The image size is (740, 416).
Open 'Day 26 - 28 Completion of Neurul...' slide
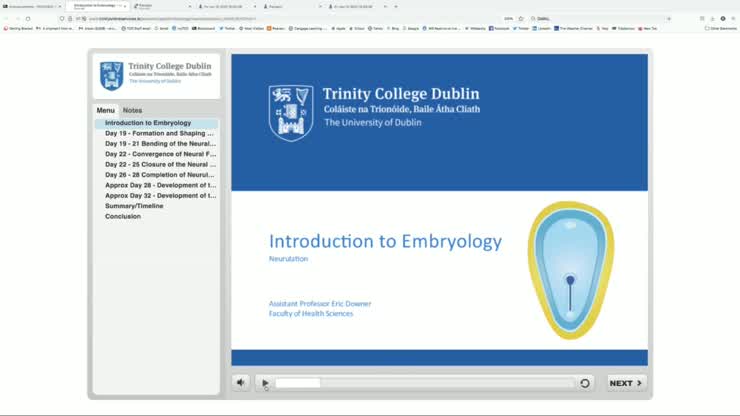[160, 175]
